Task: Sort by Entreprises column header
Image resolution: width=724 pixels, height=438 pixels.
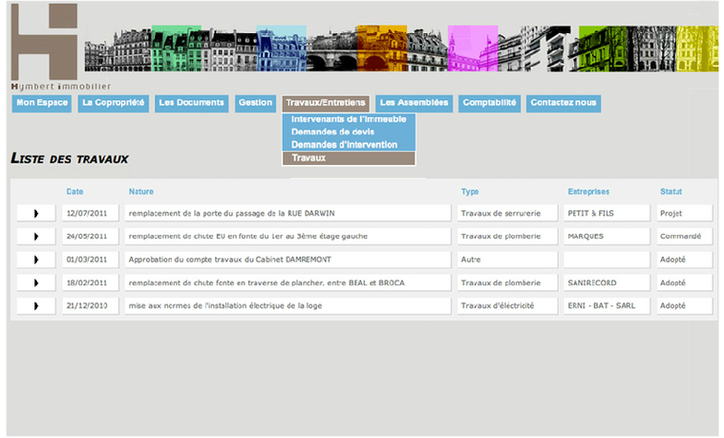Action: (x=589, y=192)
